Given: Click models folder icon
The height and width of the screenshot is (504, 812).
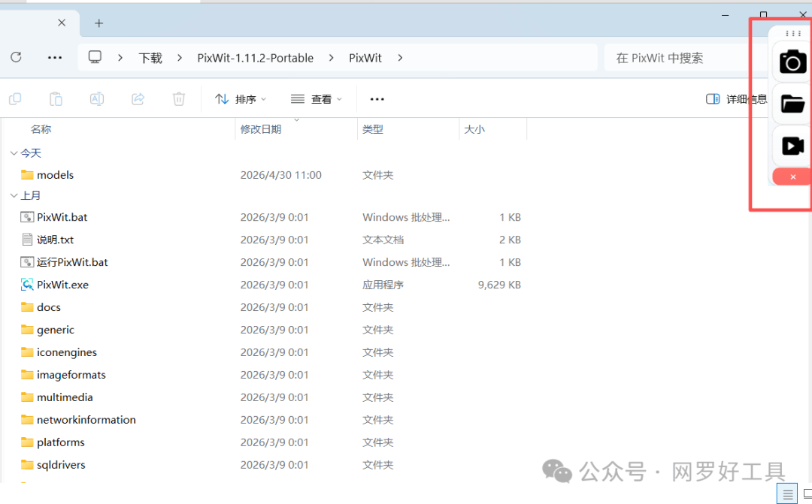Looking at the screenshot, I should click(27, 174).
